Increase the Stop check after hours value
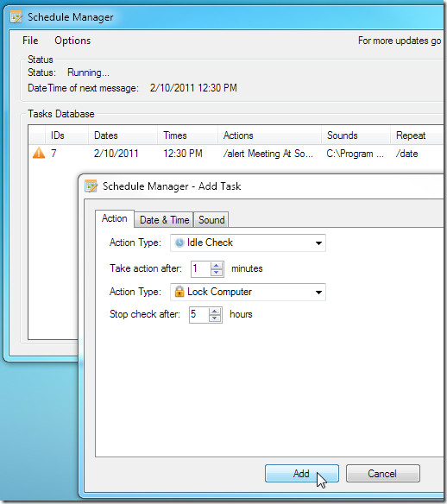This screenshot has width=447, height=504. coord(215,312)
